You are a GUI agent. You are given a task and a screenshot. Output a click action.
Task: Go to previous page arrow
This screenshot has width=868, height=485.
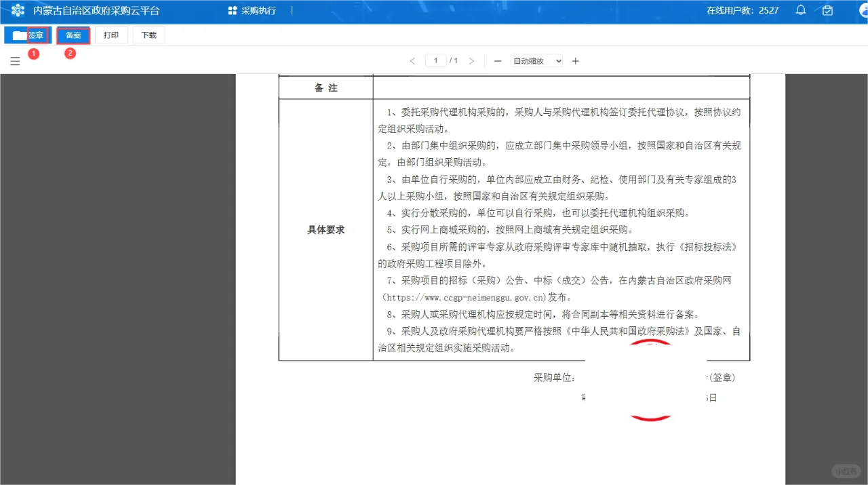tap(412, 61)
